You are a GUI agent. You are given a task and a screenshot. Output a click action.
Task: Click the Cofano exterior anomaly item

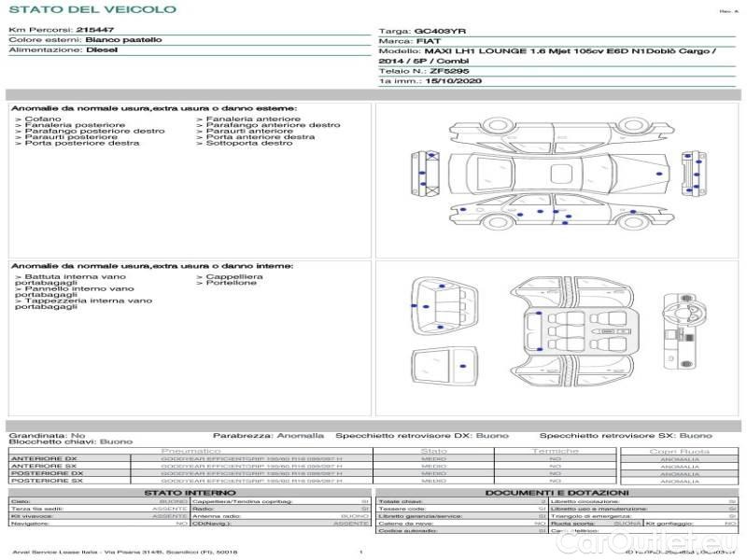43,119
